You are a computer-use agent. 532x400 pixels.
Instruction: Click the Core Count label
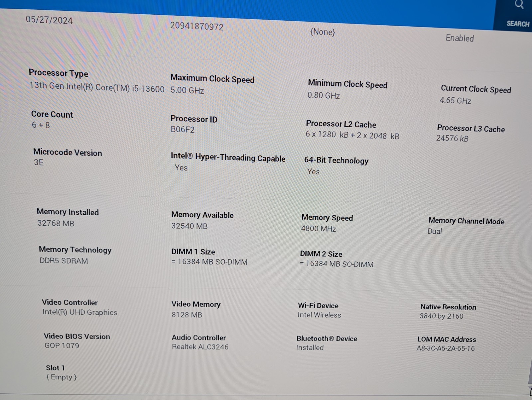[x=52, y=115]
